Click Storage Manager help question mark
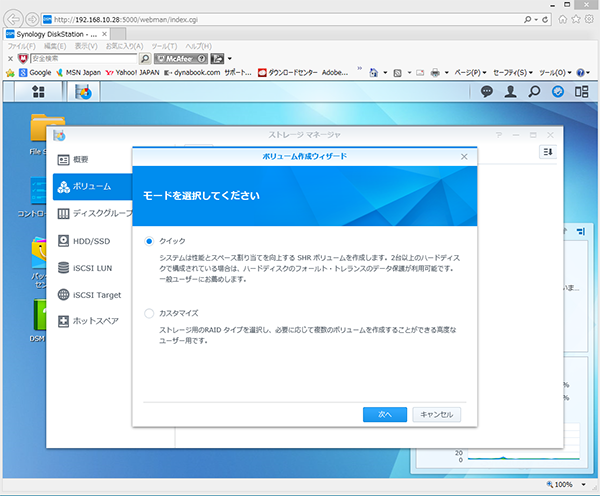This screenshot has width=600, height=496. pos(499,135)
